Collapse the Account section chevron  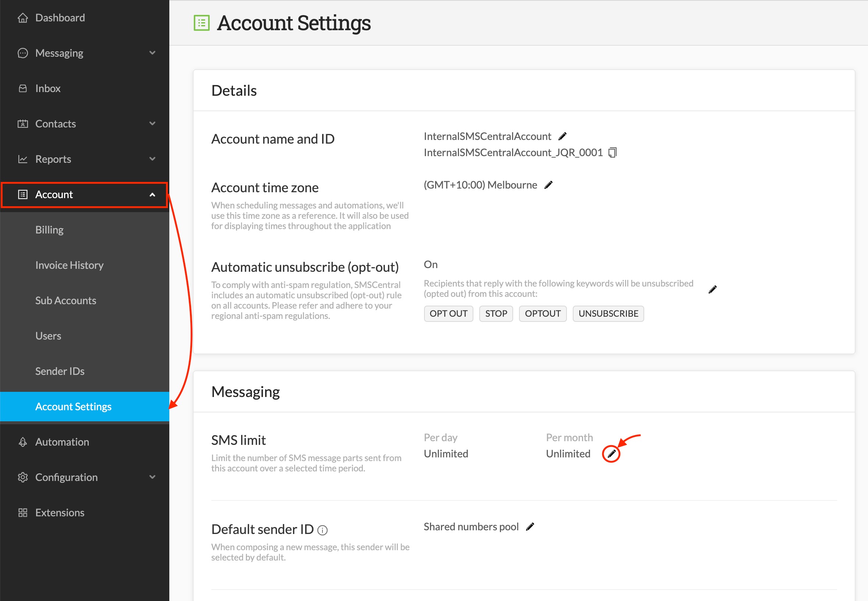(x=152, y=195)
